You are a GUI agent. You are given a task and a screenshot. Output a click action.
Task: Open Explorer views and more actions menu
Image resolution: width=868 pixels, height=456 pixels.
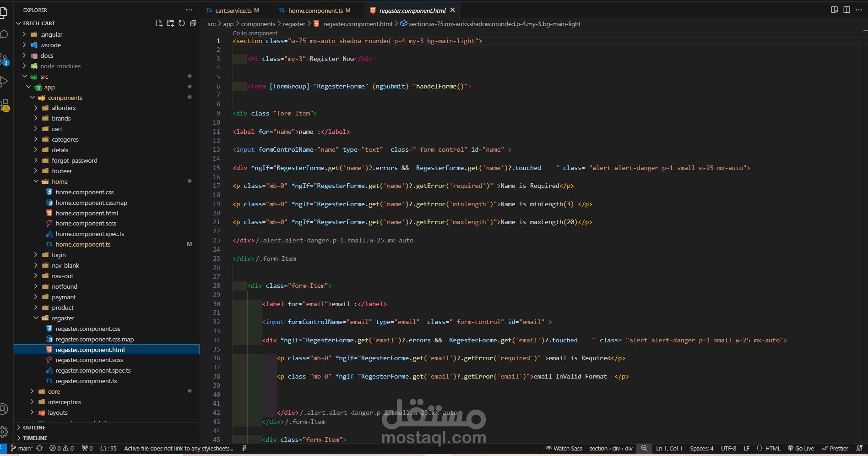pyautogui.click(x=189, y=10)
